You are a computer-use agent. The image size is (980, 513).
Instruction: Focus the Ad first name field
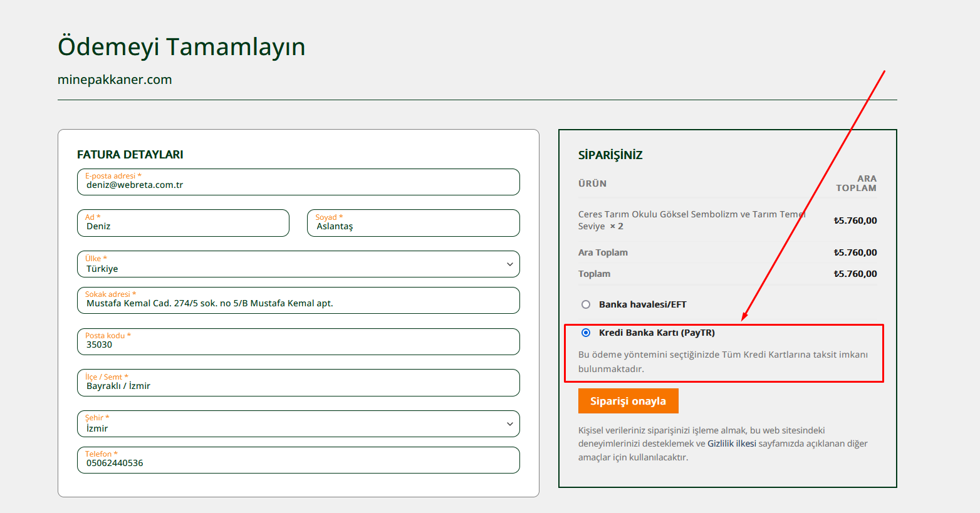point(183,223)
